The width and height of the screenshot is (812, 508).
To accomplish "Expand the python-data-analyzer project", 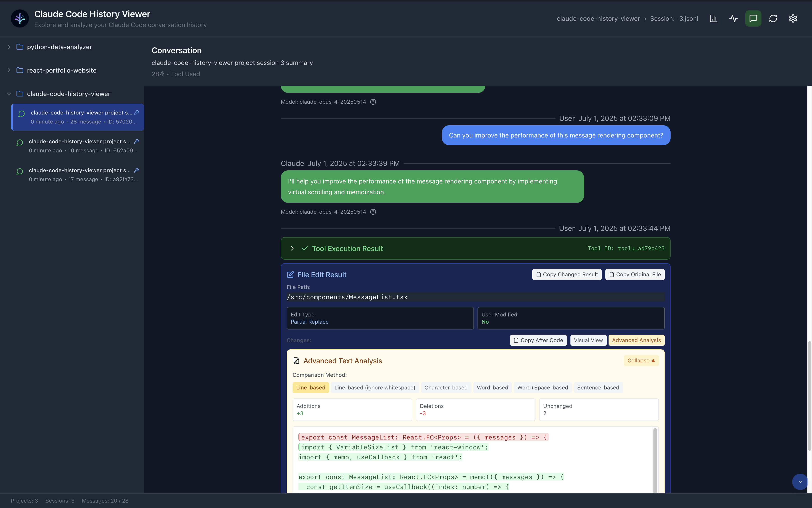I will pyautogui.click(x=9, y=47).
